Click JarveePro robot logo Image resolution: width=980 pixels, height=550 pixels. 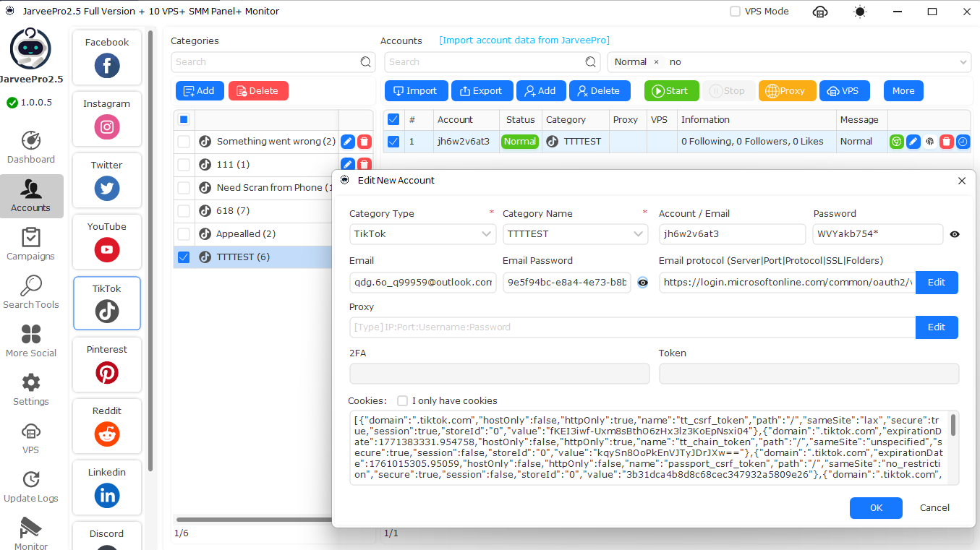tap(30, 48)
